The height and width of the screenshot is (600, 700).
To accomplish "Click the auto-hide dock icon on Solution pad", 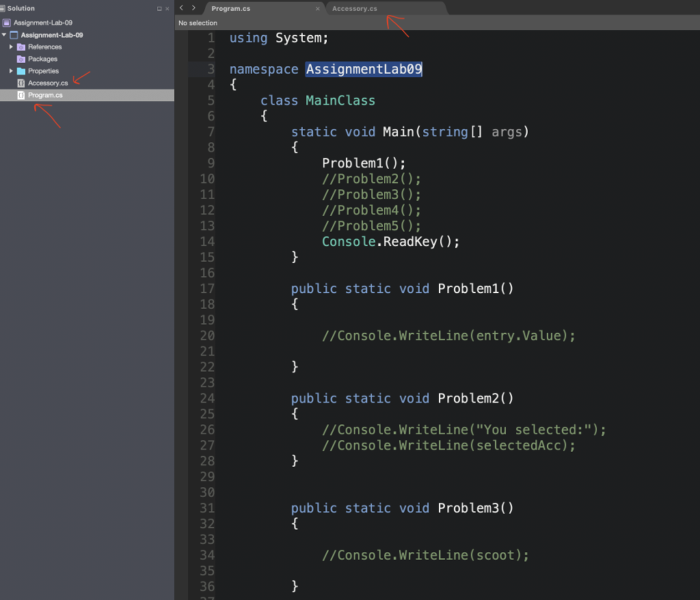I will pyautogui.click(x=159, y=8).
